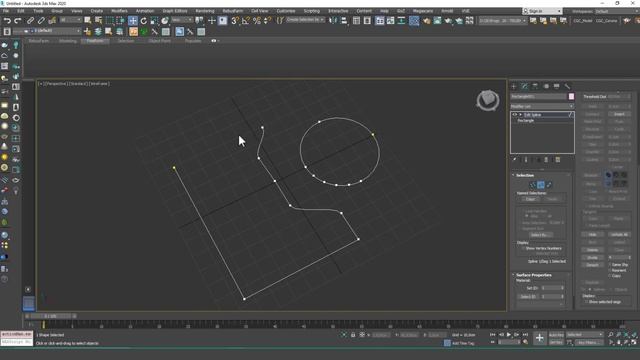The width and height of the screenshot is (640, 360).
Task: Click the Redo arrow in the main toolbar
Action: [18, 20]
